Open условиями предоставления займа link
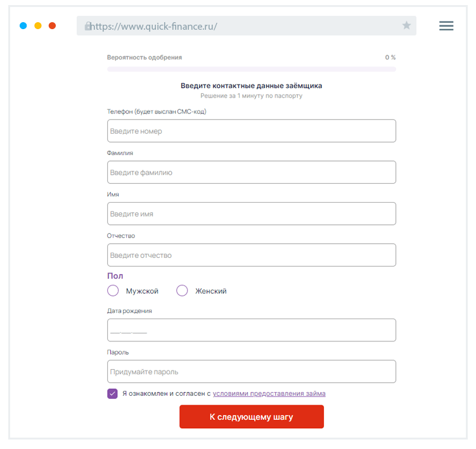 tap(269, 393)
